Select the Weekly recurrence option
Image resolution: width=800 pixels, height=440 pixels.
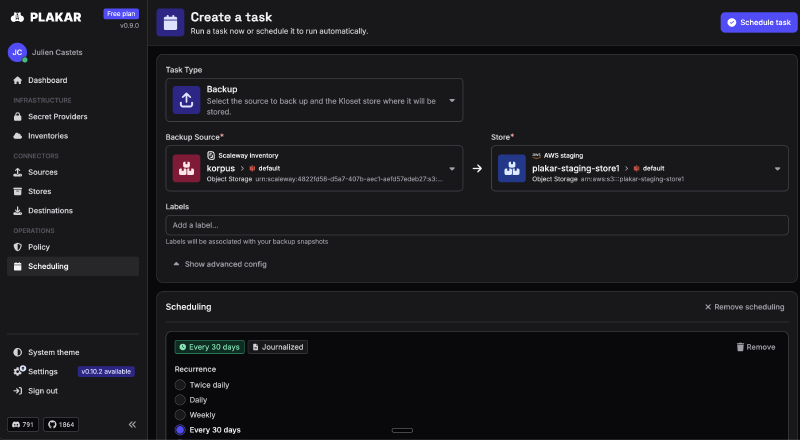pyautogui.click(x=180, y=414)
